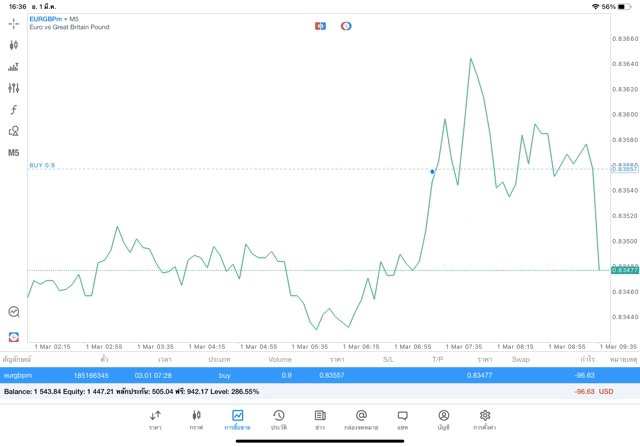Tap the red-blue square icon above chart

(x=320, y=26)
